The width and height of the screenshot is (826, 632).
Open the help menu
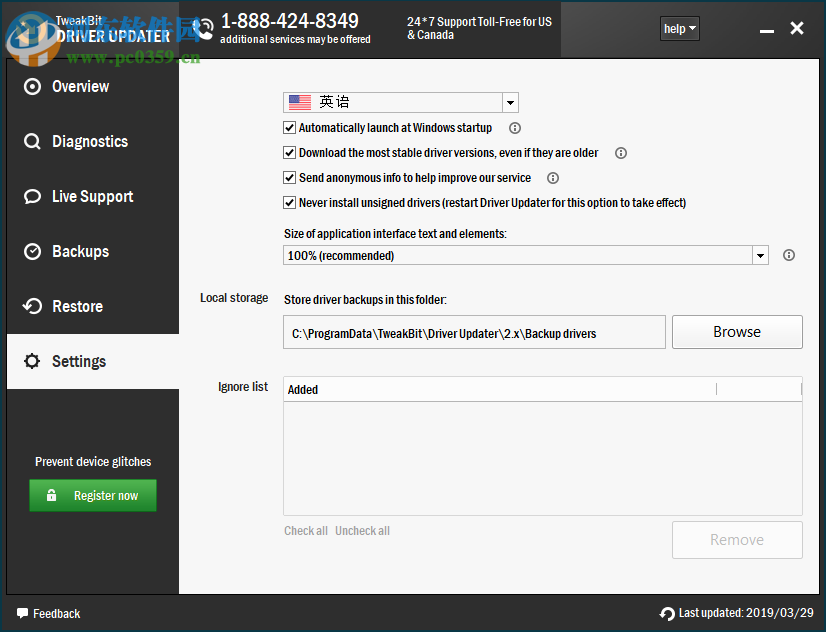pos(679,28)
